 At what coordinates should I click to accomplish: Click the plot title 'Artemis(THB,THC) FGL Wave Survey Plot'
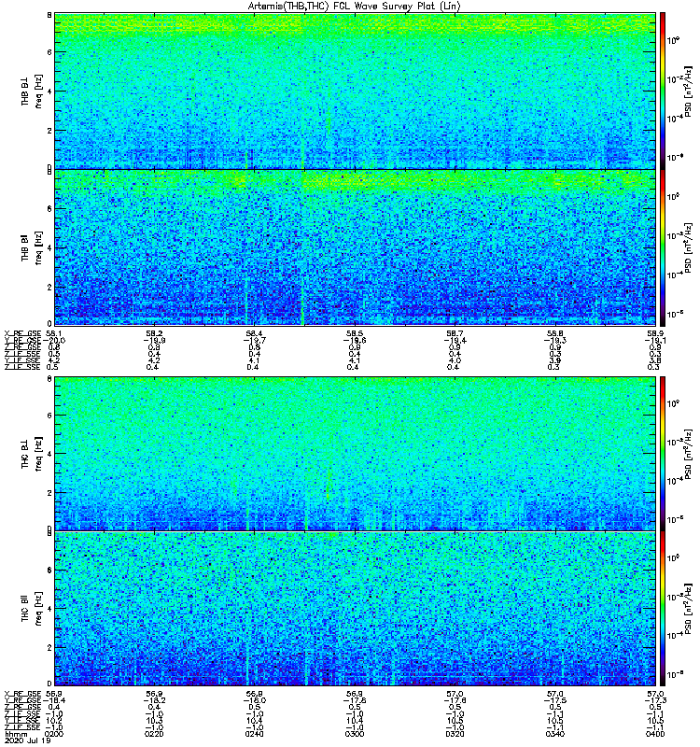tap(354, 7)
